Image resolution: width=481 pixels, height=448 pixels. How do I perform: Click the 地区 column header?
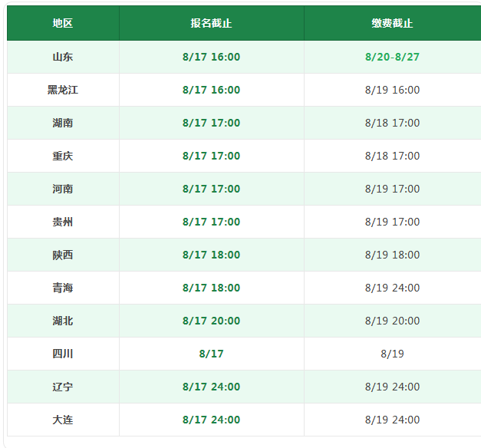point(63,23)
